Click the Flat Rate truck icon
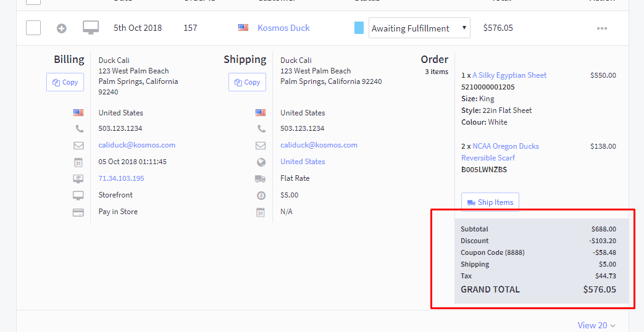Screen dimensions: 644x332 click(x=261, y=179)
